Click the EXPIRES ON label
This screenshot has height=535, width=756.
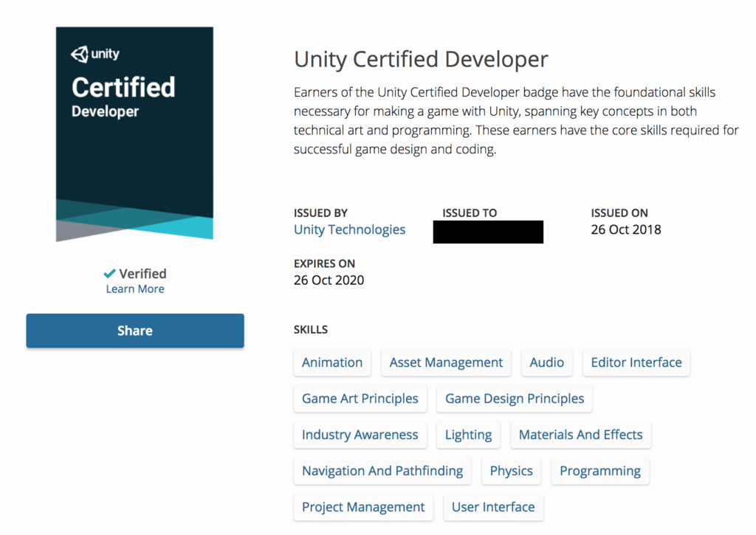[x=325, y=263]
